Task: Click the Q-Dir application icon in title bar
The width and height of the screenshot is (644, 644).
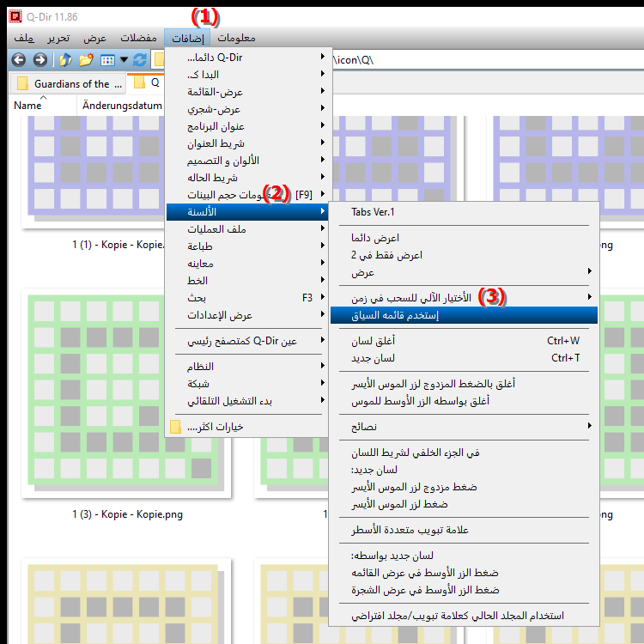Action: click(15, 16)
